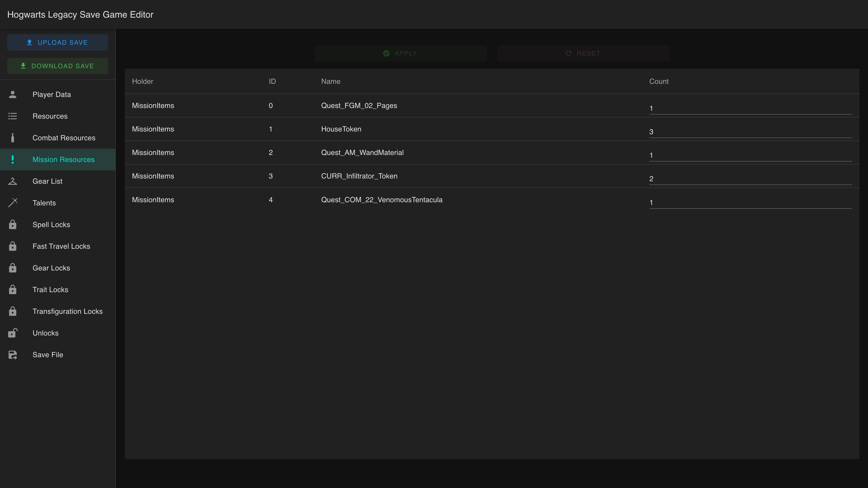868x488 pixels.
Task: Show the Trait Locks page
Action: click(x=58, y=290)
